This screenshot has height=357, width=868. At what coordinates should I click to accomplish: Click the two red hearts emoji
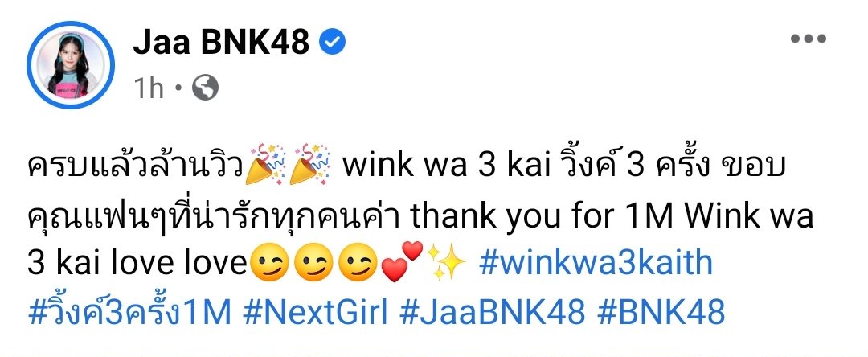[402, 262]
